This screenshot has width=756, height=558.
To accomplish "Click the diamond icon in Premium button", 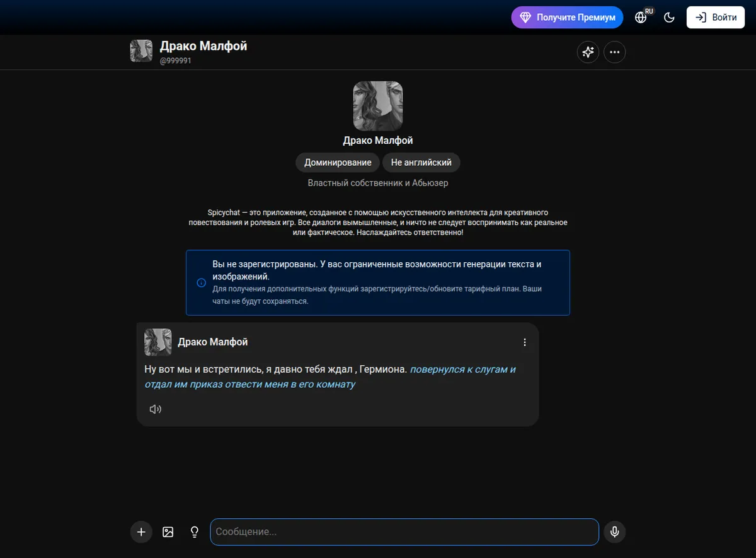I will tap(525, 18).
